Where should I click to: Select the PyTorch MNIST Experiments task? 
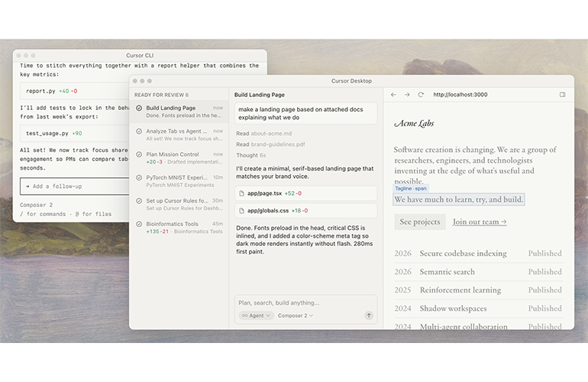[179, 180]
